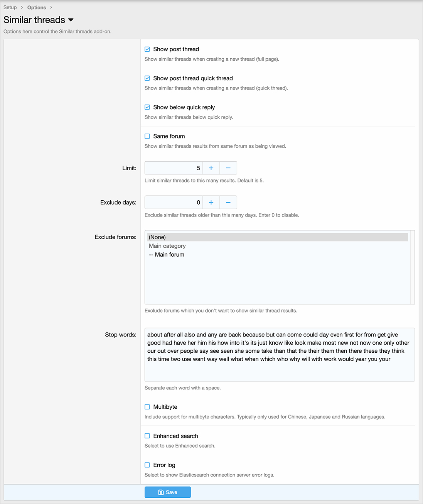
Task: Toggle Show post thread quick thread
Action: click(147, 78)
